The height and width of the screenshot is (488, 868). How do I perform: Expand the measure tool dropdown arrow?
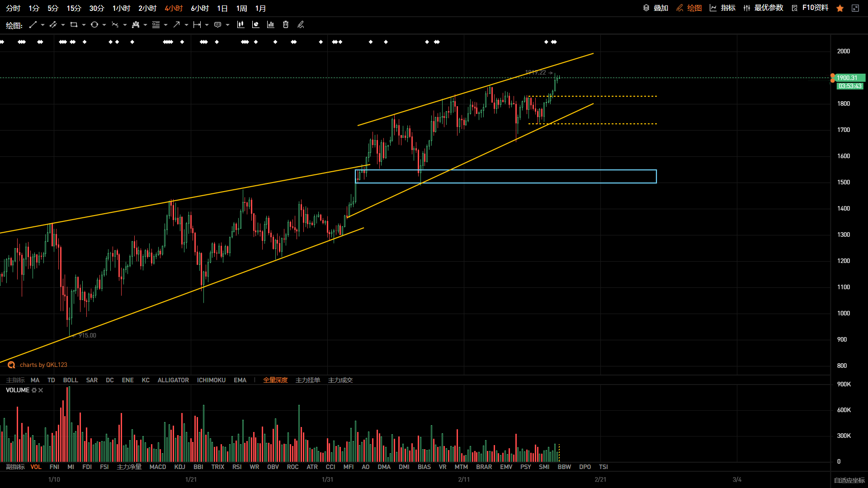207,25
